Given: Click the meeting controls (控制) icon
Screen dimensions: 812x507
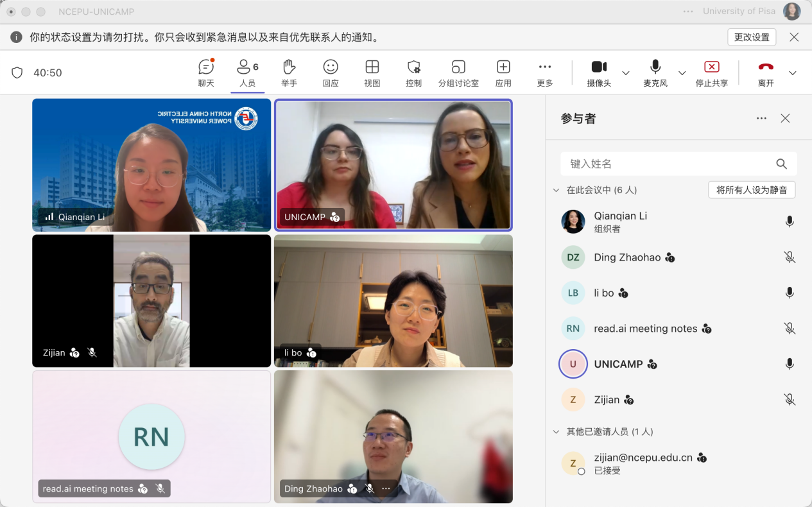Looking at the screenshot, I should coord(414,67).
